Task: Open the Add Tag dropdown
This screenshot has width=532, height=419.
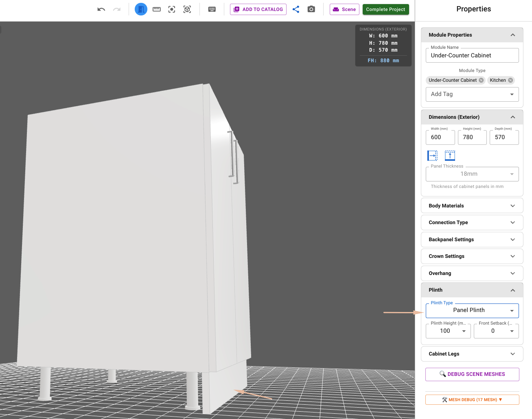Action: point(472,94)
